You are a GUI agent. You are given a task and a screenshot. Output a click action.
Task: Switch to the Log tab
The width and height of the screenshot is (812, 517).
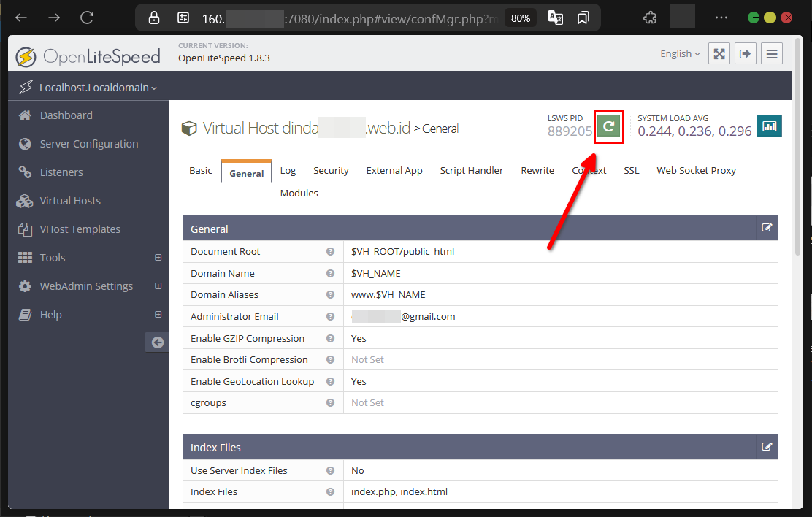(288, 170)
